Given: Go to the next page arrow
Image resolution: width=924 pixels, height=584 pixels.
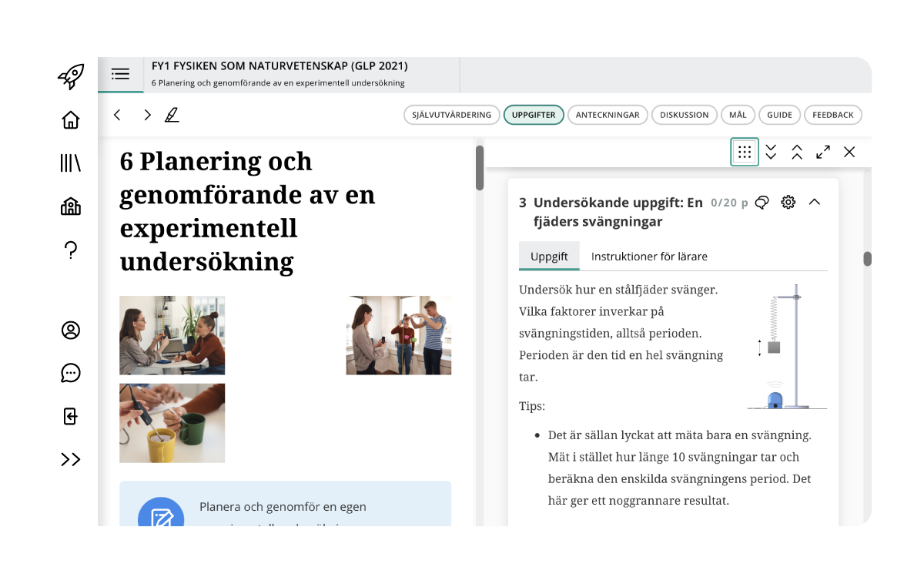Looking at the screenshot, I should coord(147,115).
